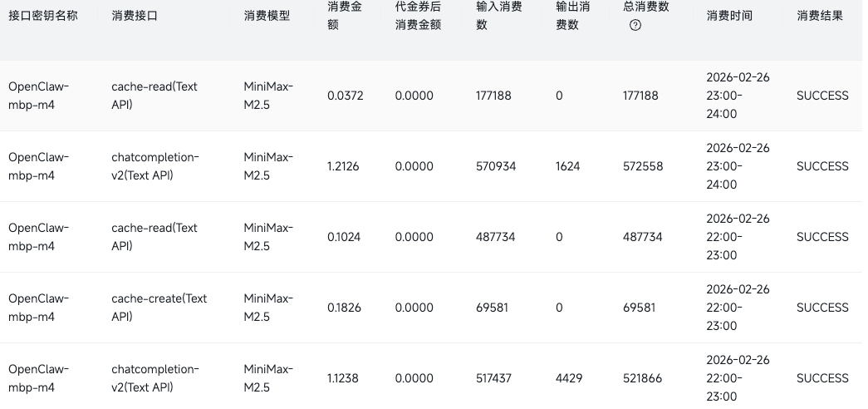Click chatcompletion-v2 cell in the 1.2126 row
868x409 pixels.
pos(155,166)
